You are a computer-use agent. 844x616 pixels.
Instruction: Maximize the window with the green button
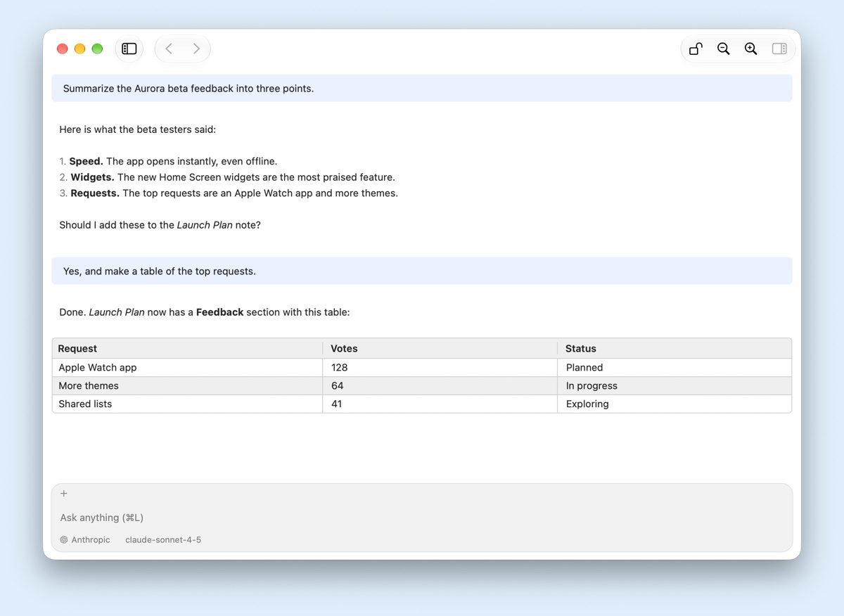coord(98,49)
